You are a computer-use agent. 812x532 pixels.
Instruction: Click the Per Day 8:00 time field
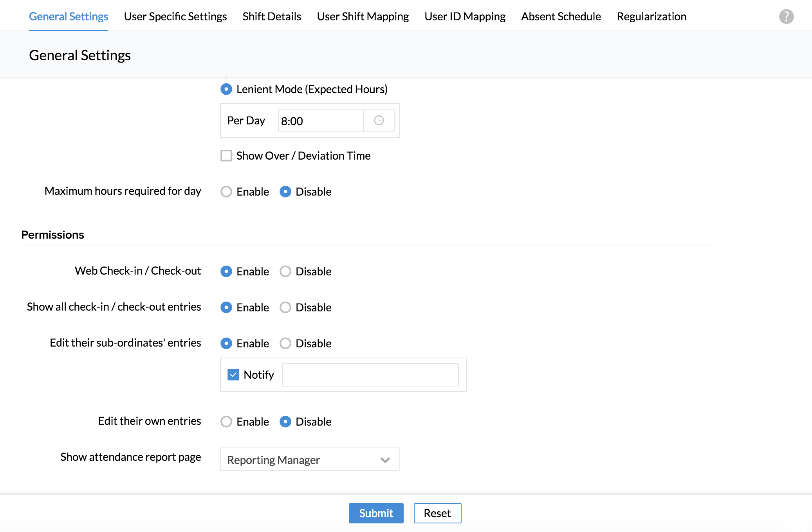pyautogui.click(x=320, y=121)
